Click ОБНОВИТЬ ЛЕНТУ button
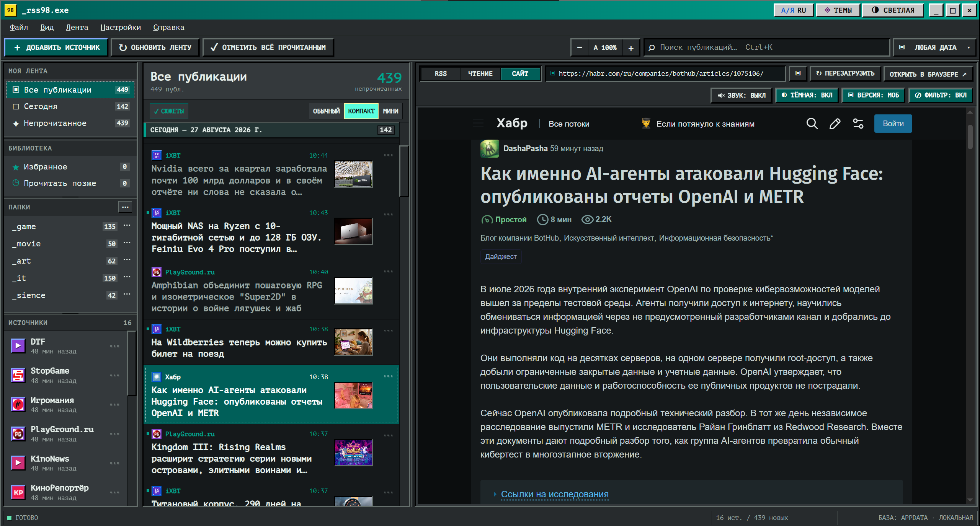The height and width of the screenshot is (526, 980). click(x=155, y=47)
